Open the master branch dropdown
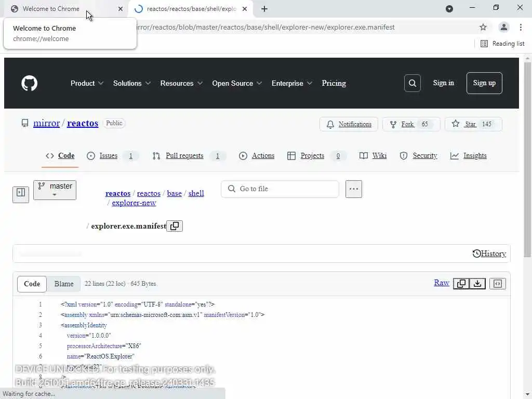The height and width of the screenshot is (399, 532). [55, 190]
